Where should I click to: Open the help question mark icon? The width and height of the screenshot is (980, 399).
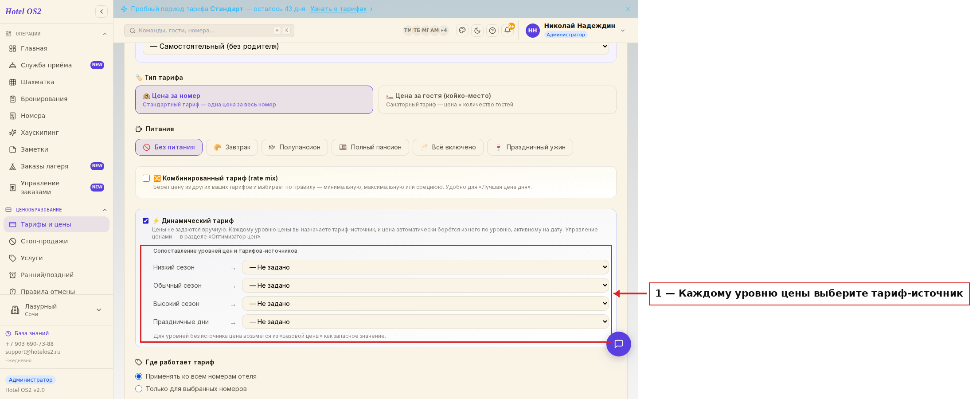tap(492, 30)
